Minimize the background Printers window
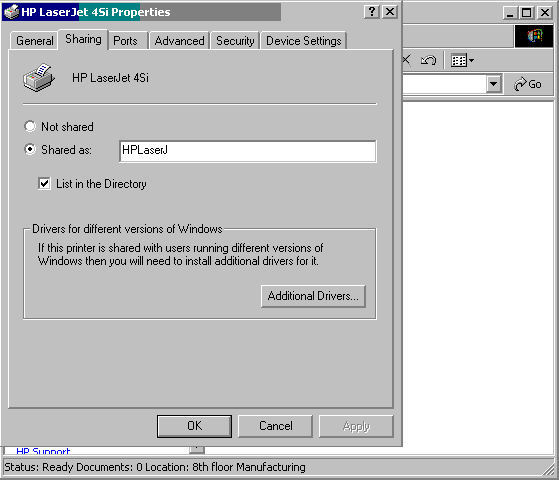This screenshot has height=480, width=559. (510, 13)
